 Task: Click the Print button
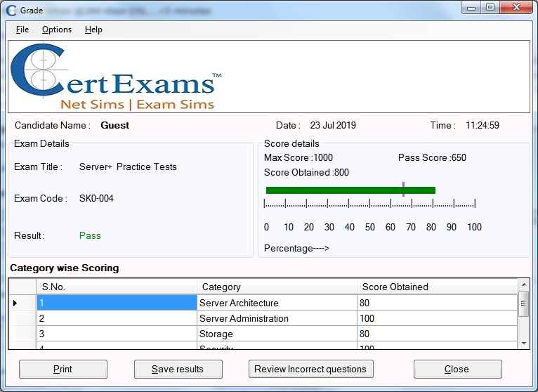[x=63, y=369]
